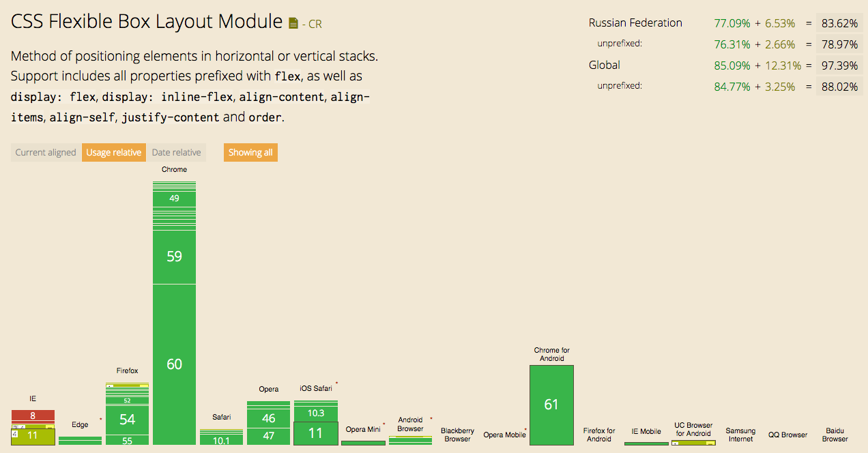
Task: Select the iOS Safari 11 block
Action: (315, 433)
